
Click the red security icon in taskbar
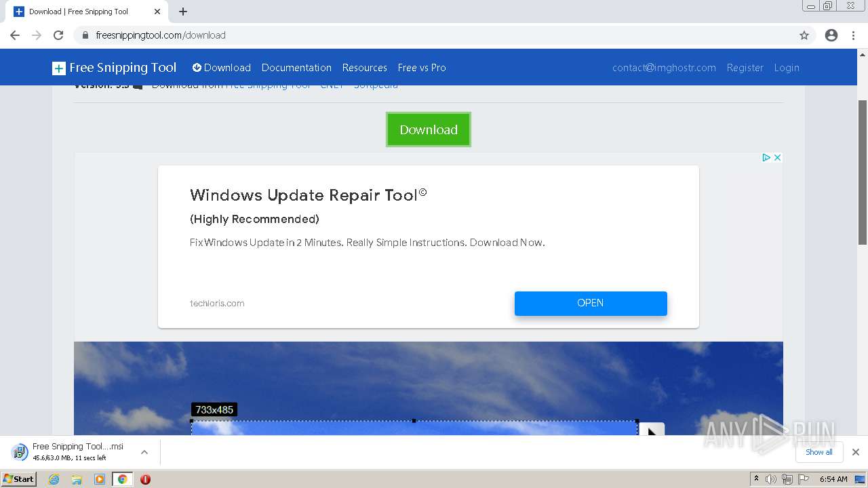pyautogui.click(x=145, y=479)
